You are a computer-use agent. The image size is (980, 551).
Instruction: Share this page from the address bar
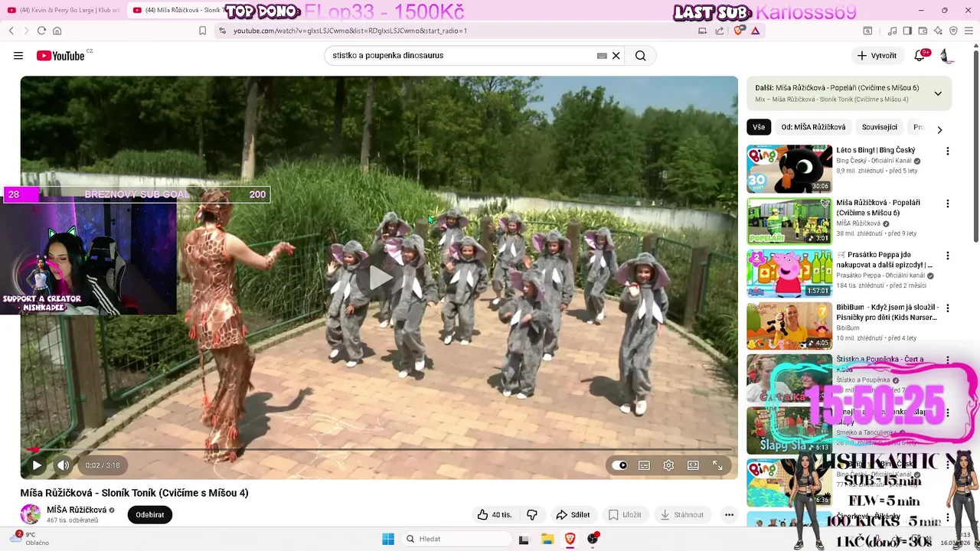tap(720, 31)
